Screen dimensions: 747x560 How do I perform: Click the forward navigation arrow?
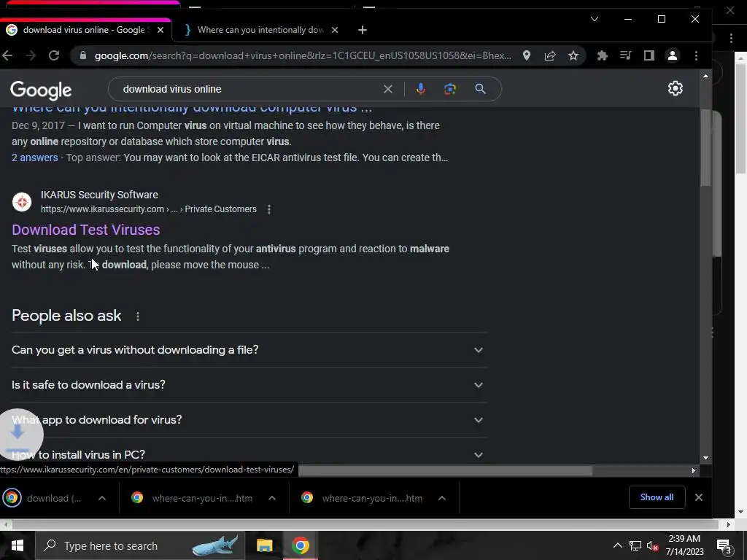[31, 55]
